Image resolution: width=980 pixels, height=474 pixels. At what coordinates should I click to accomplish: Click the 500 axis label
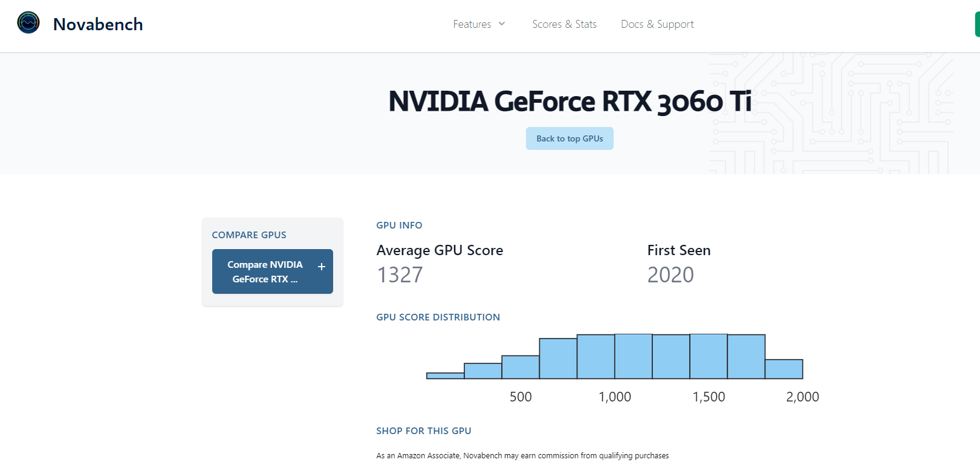pyautogui.click(x=521, y=397)
